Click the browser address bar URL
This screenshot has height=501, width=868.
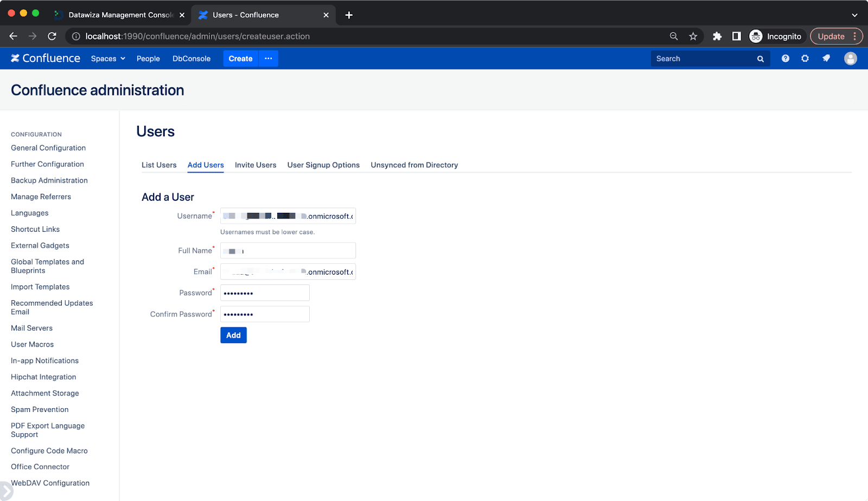[197, 36]
